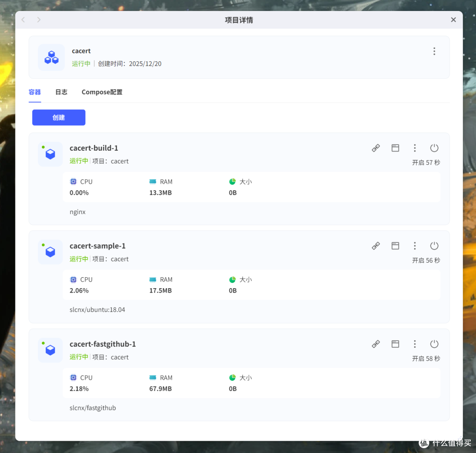Click the RAM icon for cacert-build-1
This screenshot has width=476, height=453.
point(152,182)
